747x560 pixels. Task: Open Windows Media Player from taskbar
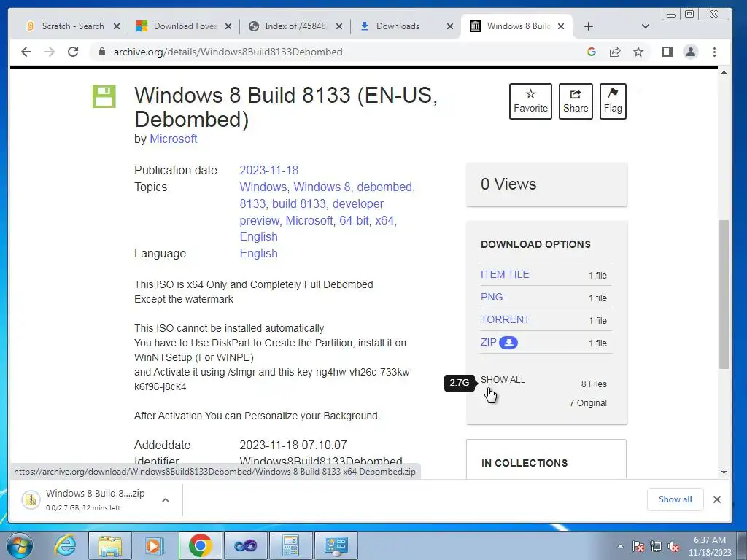coord(155,545)
